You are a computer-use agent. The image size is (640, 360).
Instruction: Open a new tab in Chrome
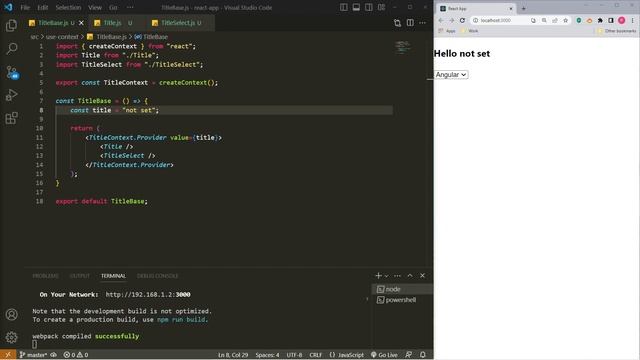click(x=523, y=8)
